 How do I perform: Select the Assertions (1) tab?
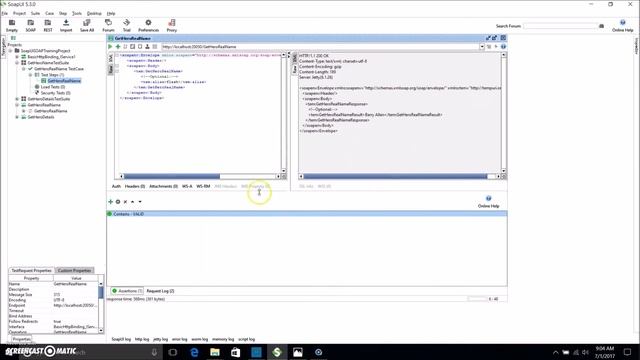point(127,291)
